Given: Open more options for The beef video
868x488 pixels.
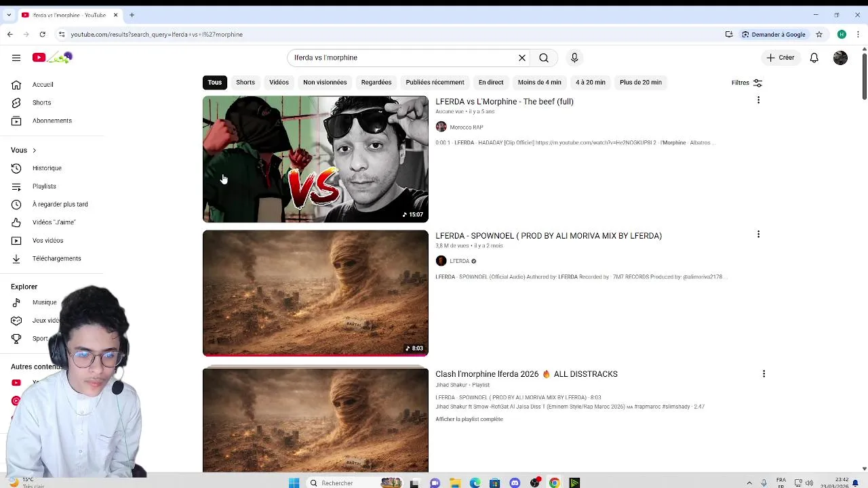Looking at the screenshot, I should (758, 100).
